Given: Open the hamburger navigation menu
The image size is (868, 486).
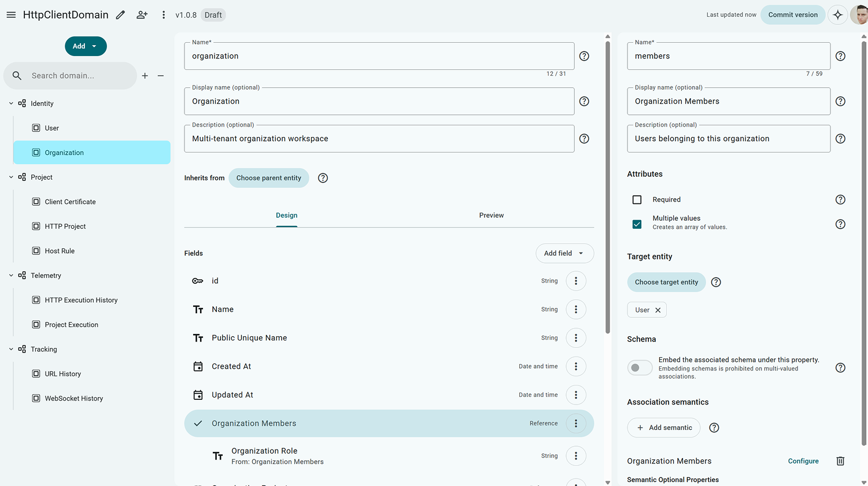Looking at the screenshot, I should (x=11, y=15).
